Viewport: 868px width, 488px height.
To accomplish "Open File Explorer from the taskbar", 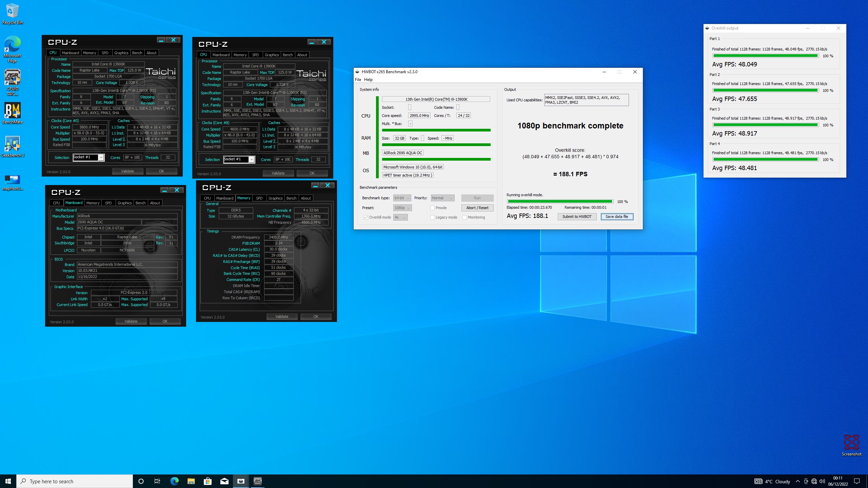I will tap(191, 481).
